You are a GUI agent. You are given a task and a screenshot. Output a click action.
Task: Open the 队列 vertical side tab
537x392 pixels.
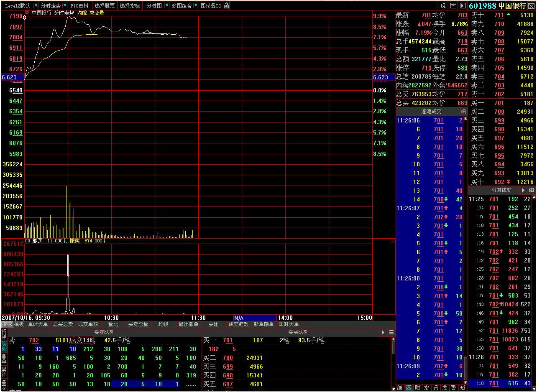[4, 346]
